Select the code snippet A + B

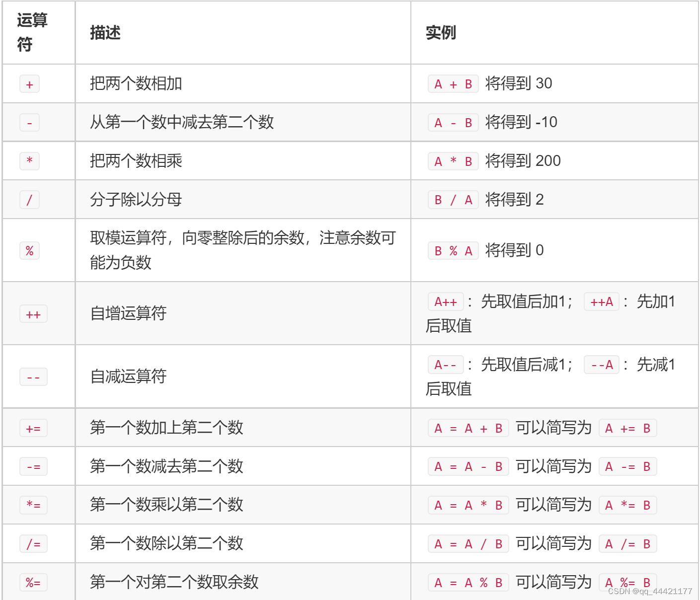tap(453, 84)
